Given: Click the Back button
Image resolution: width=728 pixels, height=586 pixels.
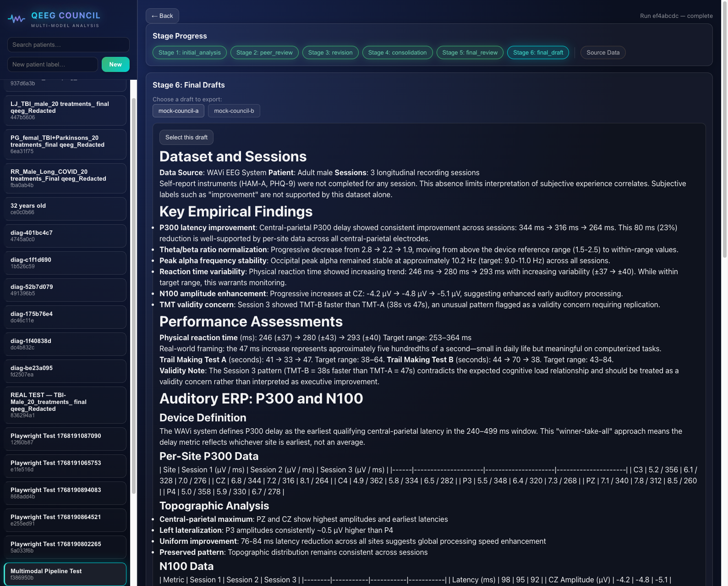Looking at the screenshot, I should 162,16.
